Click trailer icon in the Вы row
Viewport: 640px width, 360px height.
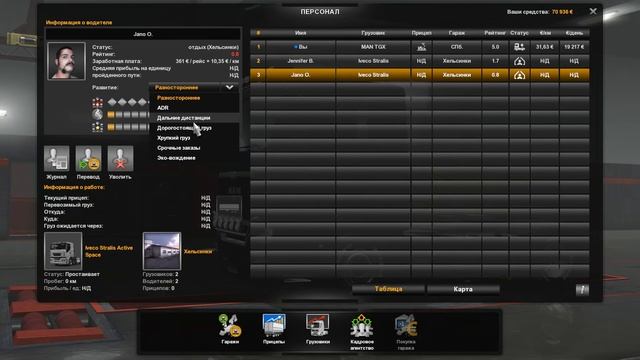point(421,47)
